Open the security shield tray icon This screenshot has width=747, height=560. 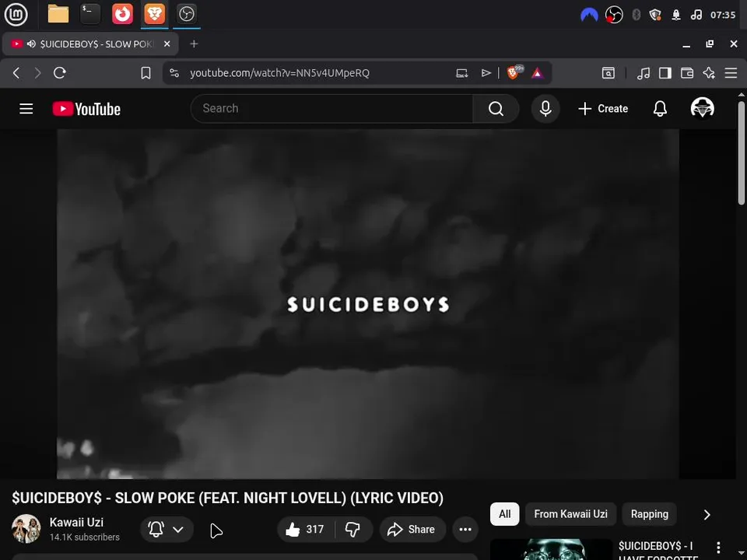(x=655, y=16)
